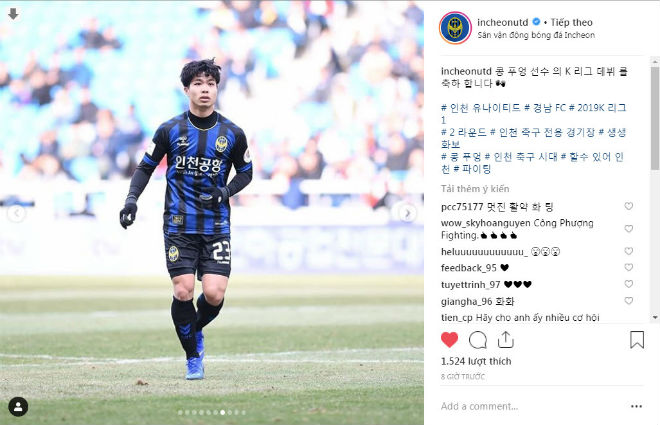Share the post using share icon
The image size is (660, 425).
tap(506, 340)
